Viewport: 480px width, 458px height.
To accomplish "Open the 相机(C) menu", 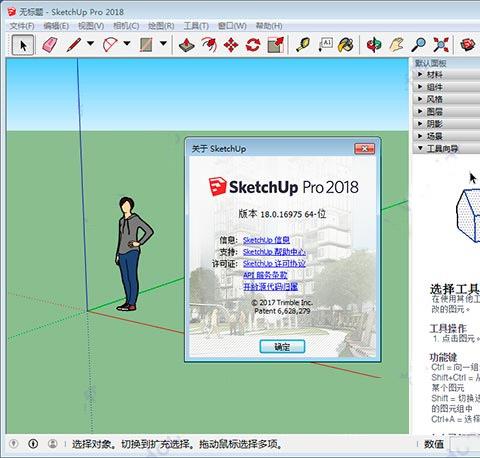I will click(x=126, y=26).
